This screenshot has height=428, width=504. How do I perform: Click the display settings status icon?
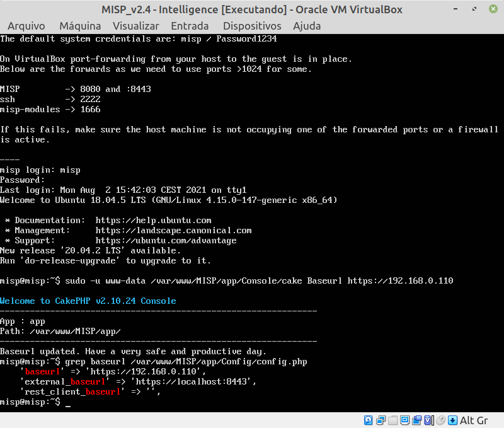click(x=404, y=420)
